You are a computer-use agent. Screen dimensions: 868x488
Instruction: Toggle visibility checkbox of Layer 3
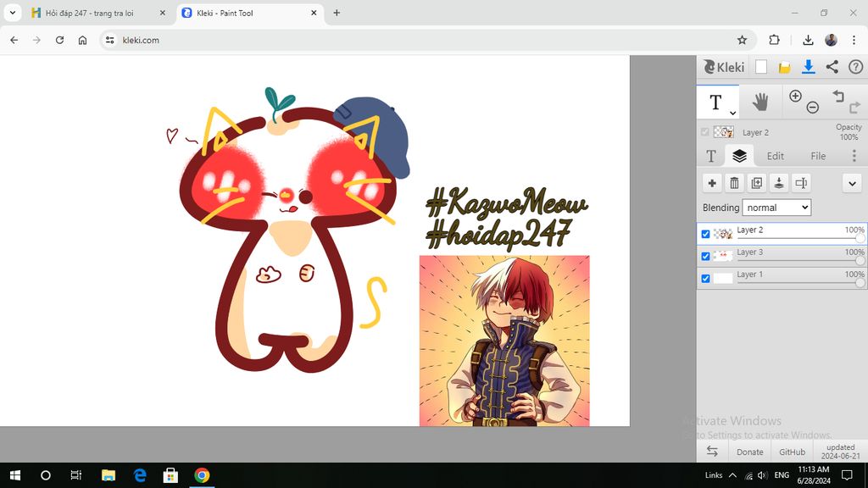pyautogui.click(x=705, y=256)
